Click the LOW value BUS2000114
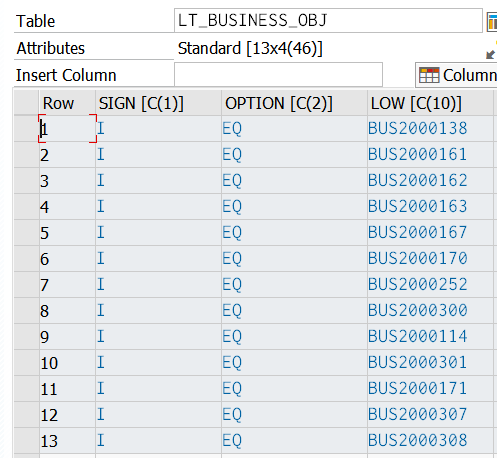The image size is (497, 458). coord(417,336)
